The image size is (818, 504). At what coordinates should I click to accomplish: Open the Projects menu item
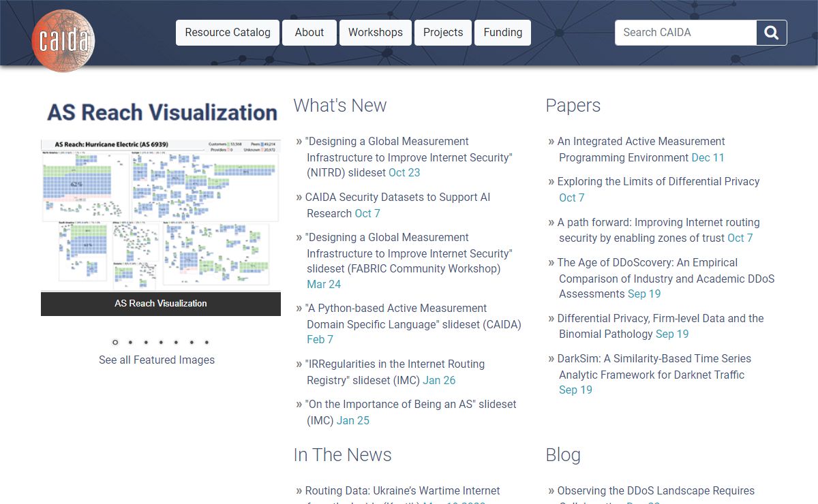coord(443,33)
